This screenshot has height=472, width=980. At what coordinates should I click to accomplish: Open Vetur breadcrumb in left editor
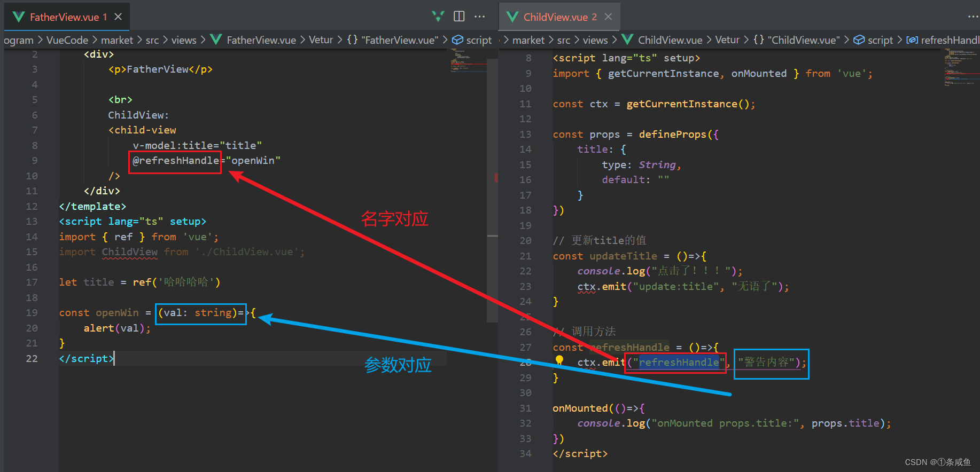[321, 40]
